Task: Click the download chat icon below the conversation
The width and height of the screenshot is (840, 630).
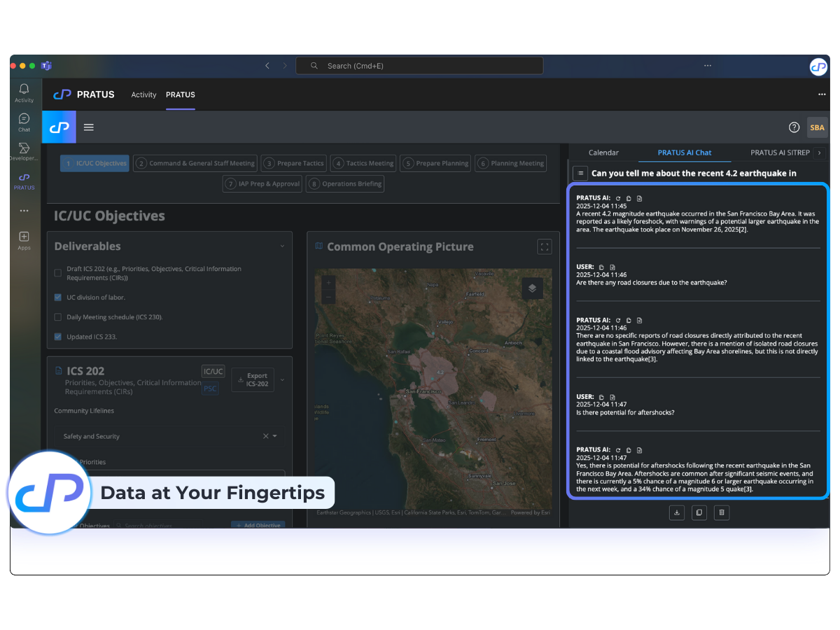Action: (677, 513)
